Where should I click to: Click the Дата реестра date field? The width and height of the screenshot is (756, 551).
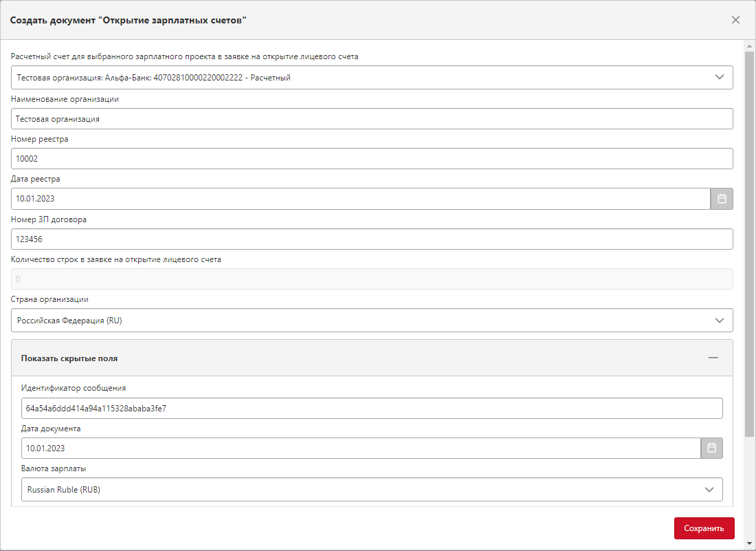tap(361, 199)
